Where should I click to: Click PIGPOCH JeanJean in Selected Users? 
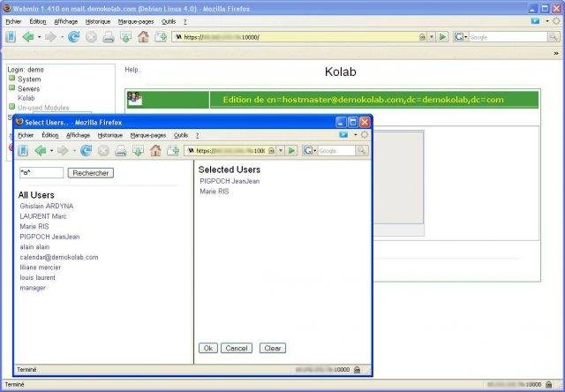[x=230, y=181]
